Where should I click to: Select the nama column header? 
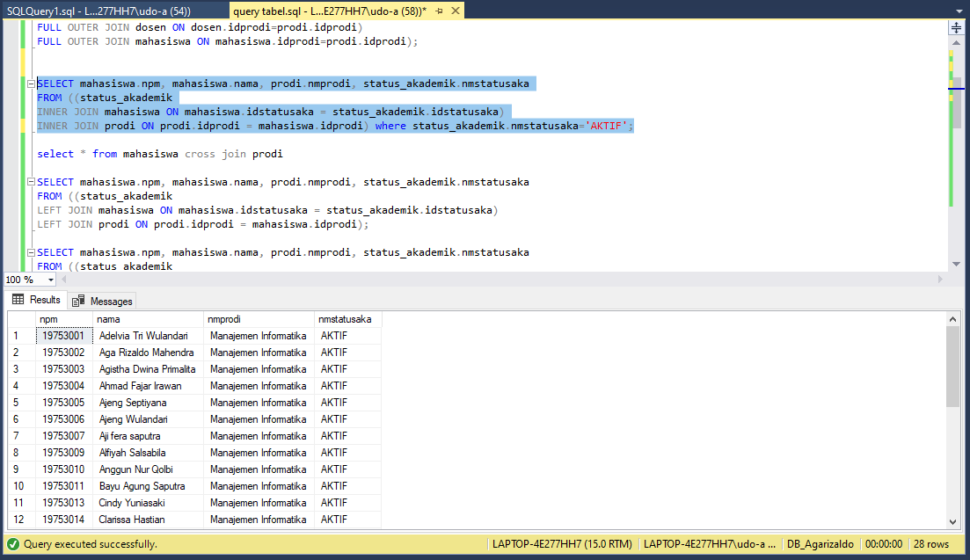click(149, 319)
